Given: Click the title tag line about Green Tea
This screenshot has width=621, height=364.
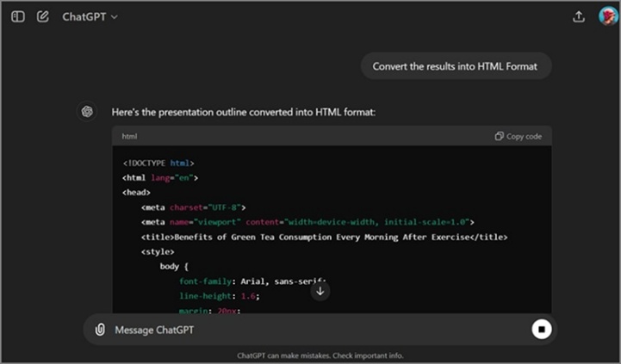Looking at the screenshot, I should pyautogui.click(x=324, y=237).
